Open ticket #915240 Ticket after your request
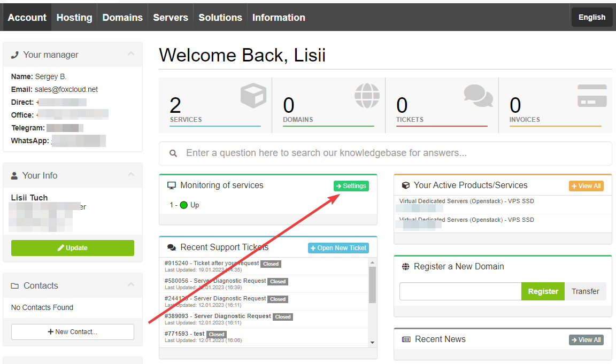 (212, 263)
